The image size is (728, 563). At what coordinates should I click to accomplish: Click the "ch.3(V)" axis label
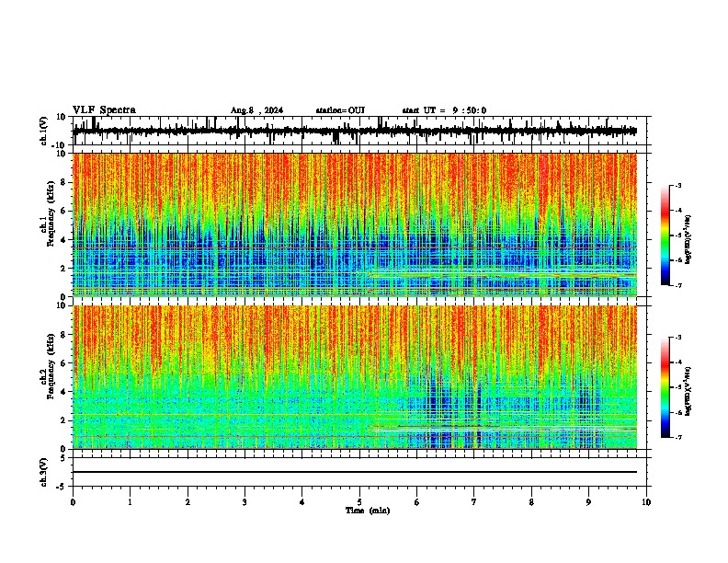click(44, 472)
